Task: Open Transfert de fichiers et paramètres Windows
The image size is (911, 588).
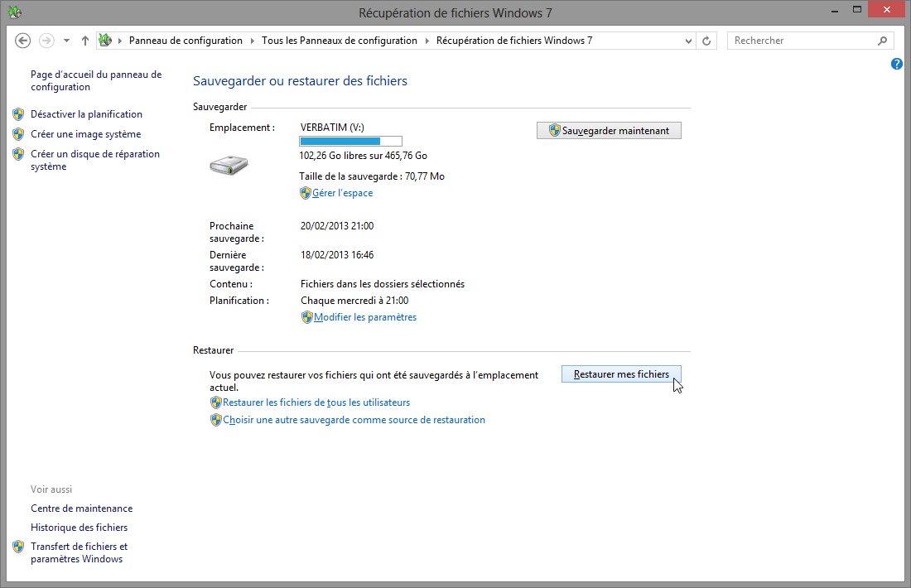Action: coord(79,552)
